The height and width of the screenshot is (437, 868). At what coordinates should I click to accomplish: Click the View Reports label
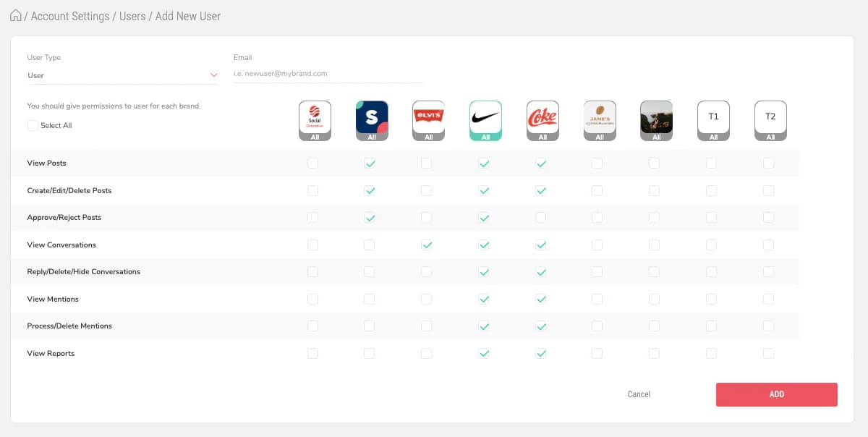(x=51, y=354)
